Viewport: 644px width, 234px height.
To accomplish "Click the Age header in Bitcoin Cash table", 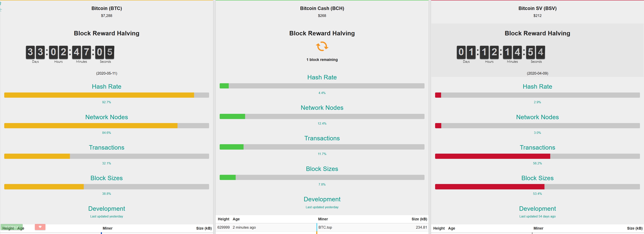I will point(236,219).
